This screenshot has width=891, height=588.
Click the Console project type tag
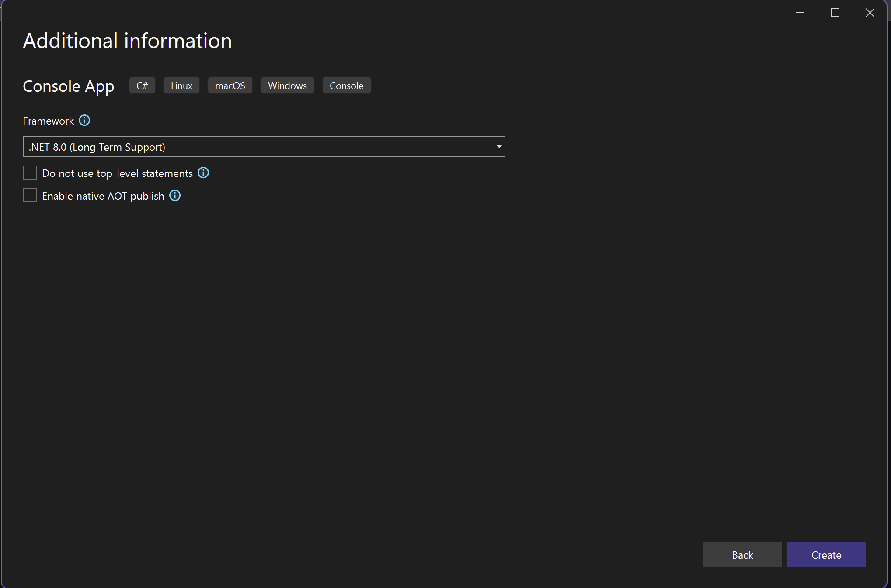pos(346,86)
